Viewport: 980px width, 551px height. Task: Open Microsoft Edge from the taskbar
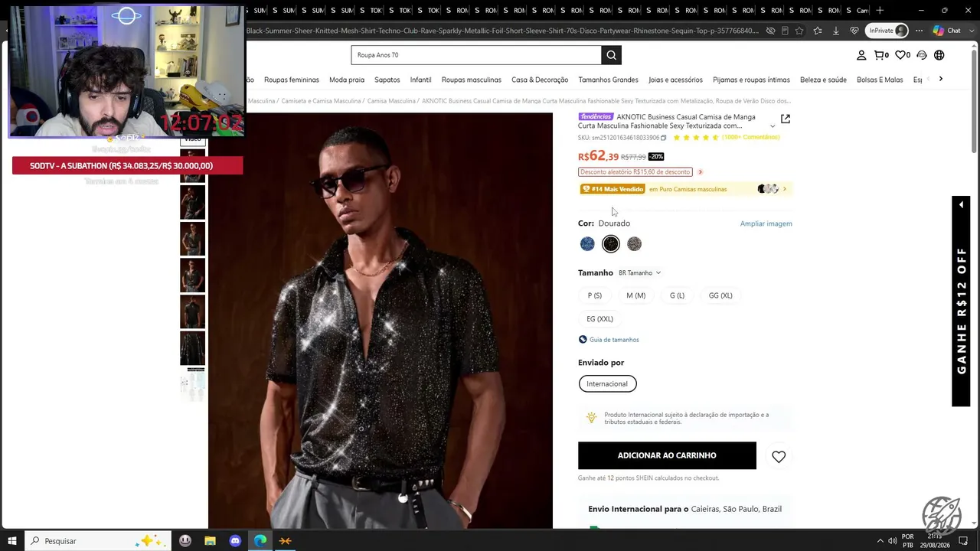[x=260, y=541]
